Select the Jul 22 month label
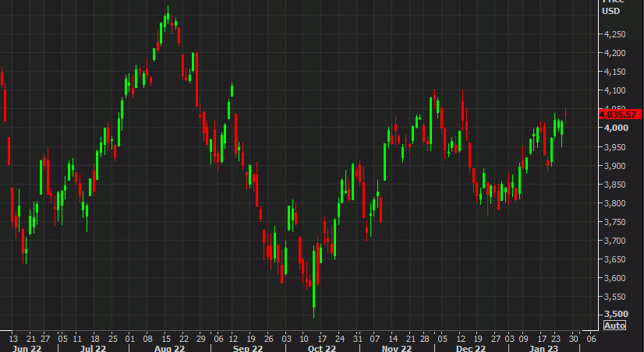The width and height of the screenshot is (644, 352). pyautogui.click(x=93, y=348)
